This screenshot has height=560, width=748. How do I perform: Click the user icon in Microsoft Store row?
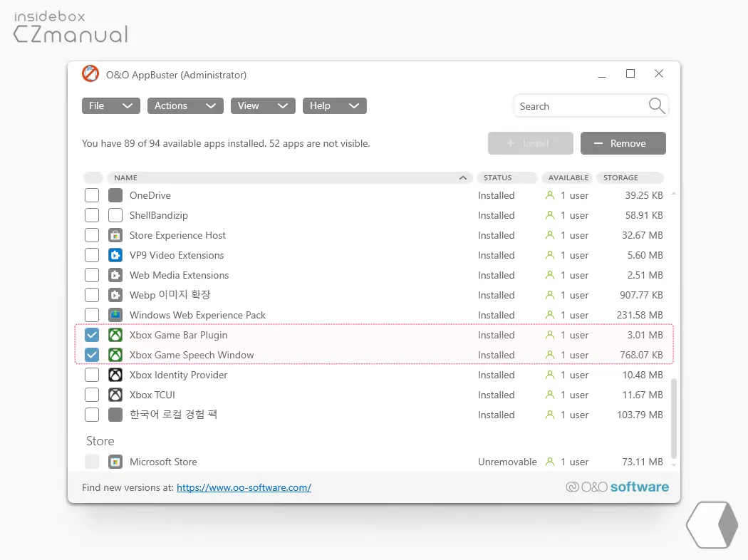point(550,462)
